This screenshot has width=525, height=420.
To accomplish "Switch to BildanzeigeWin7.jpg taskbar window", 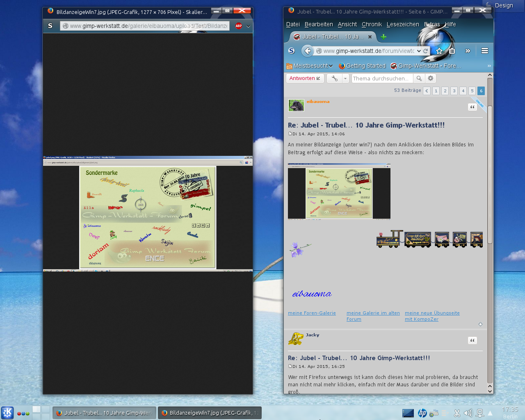I will coord(210,413).
